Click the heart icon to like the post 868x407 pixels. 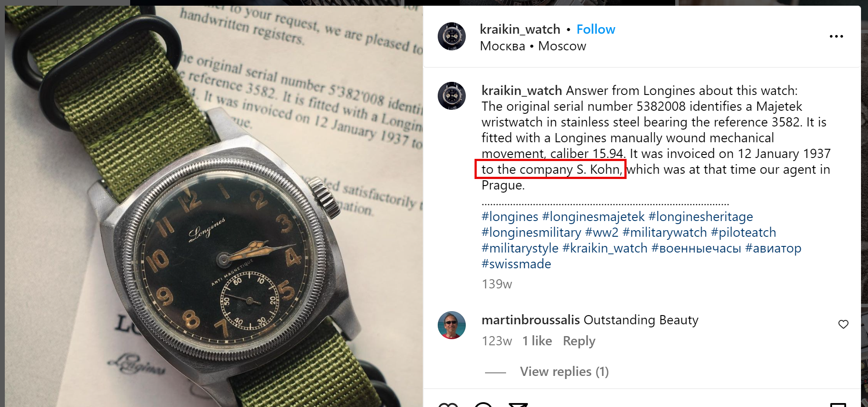point(448,404)
